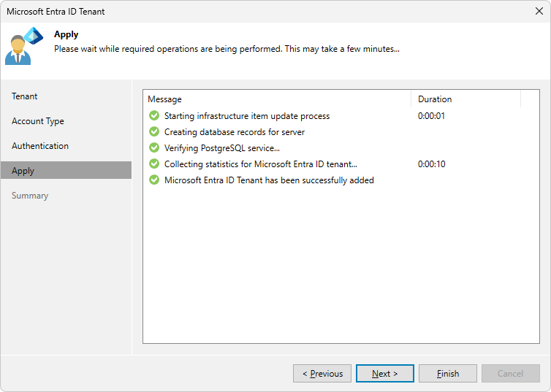The width and height of the screenshot is (551, 392).
Task: Go back with the Previous button
Action: pos(322,374)
